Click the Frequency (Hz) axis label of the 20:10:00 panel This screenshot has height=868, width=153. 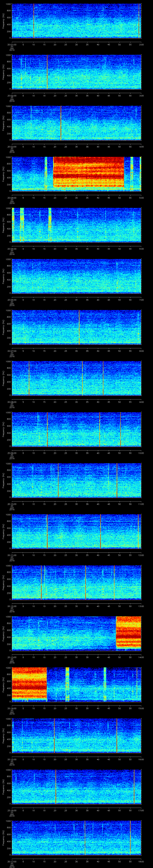[x=3, y=480]
